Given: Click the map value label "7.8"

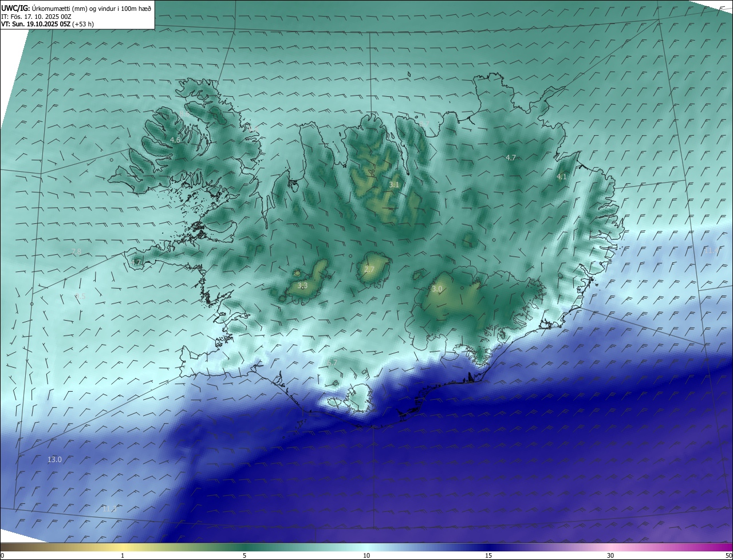Looking at the screenshot, I should point(76,252).
